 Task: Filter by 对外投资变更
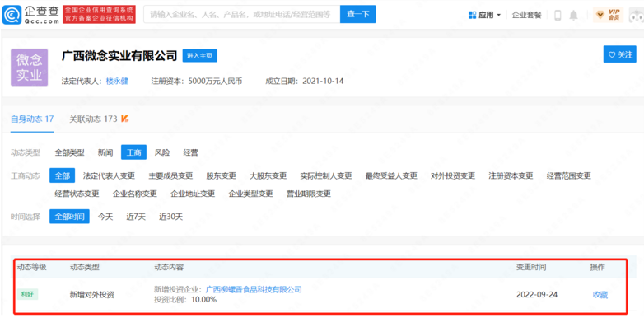click(x=453, y=176)
